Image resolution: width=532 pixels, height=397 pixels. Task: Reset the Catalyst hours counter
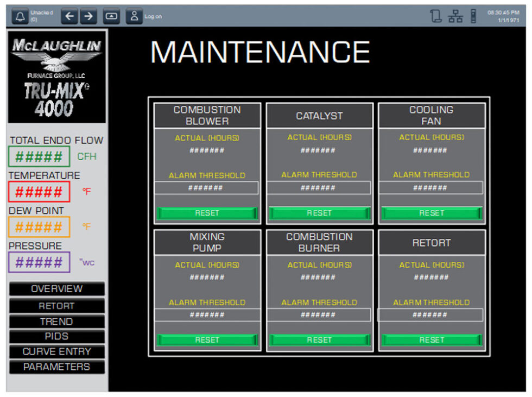pos(319,213)
